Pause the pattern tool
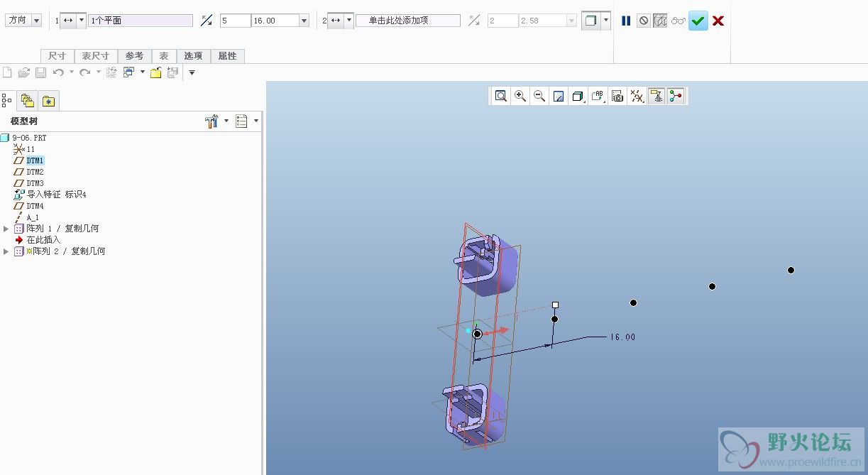 click(x=626, y=21)
